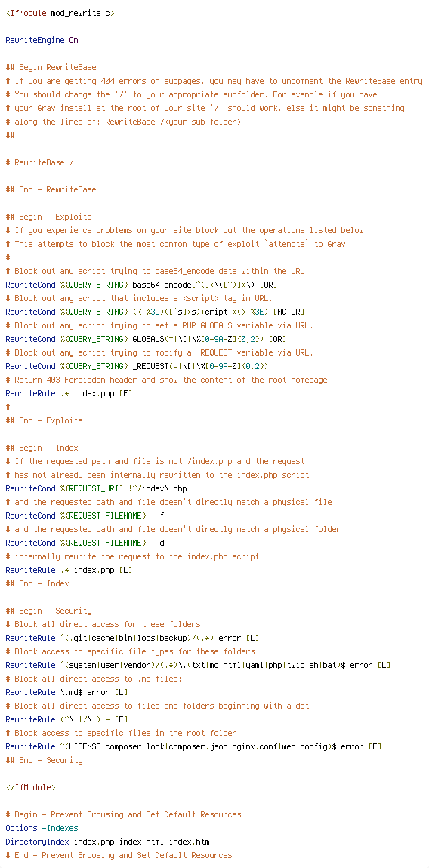Select the DirectoryIndex index.php line

[x=107, y=842]
